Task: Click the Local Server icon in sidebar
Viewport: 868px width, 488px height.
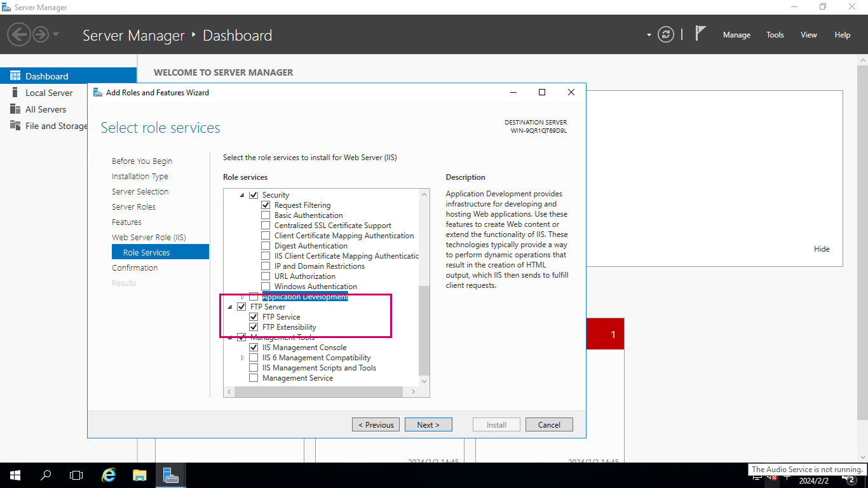Action: point(15,92)
